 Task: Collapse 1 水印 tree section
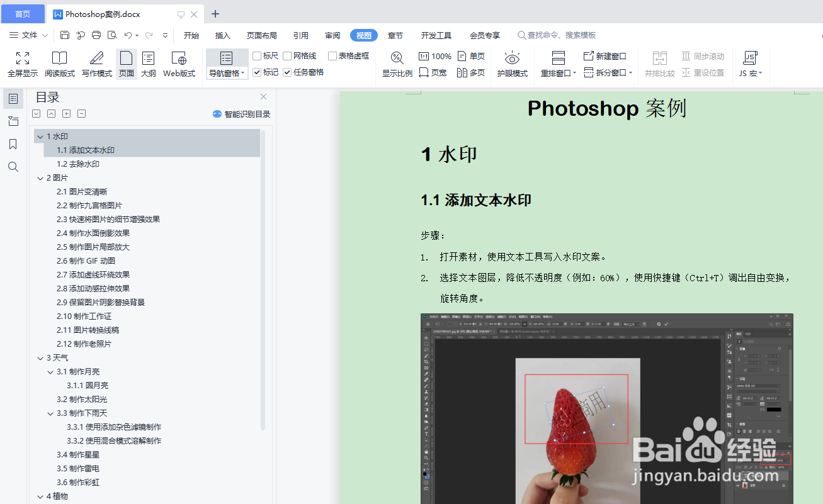[40, 137]
